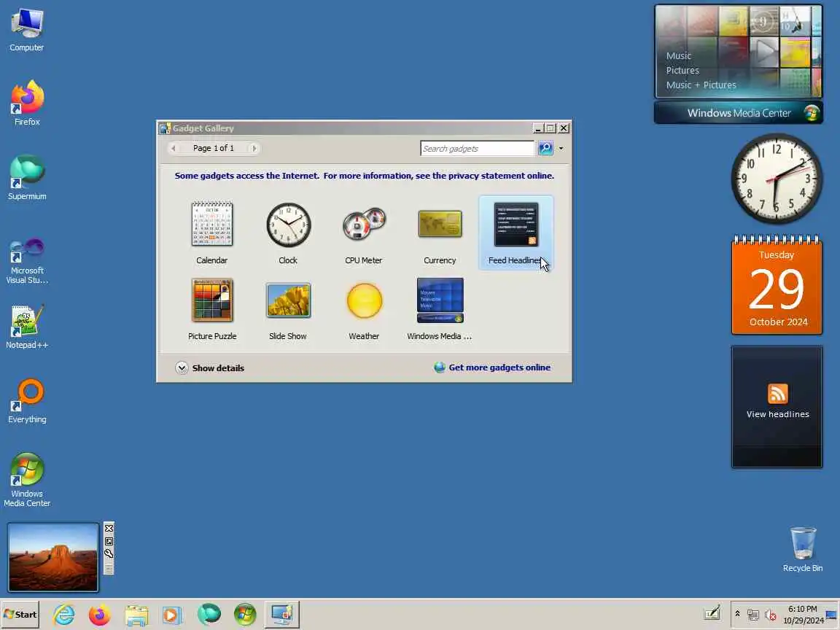Open Windows Explorer from the taskbar
Viewport: 840px width, 630px height.
[136, 615]
